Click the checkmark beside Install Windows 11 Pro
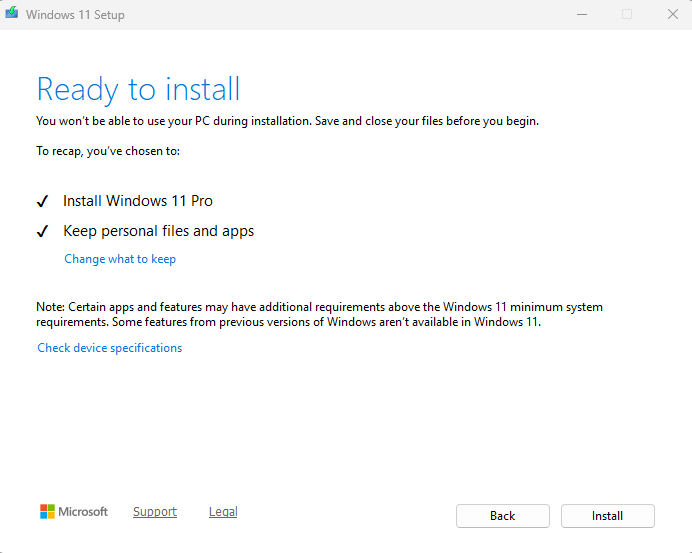 click(x=43, y=201)
